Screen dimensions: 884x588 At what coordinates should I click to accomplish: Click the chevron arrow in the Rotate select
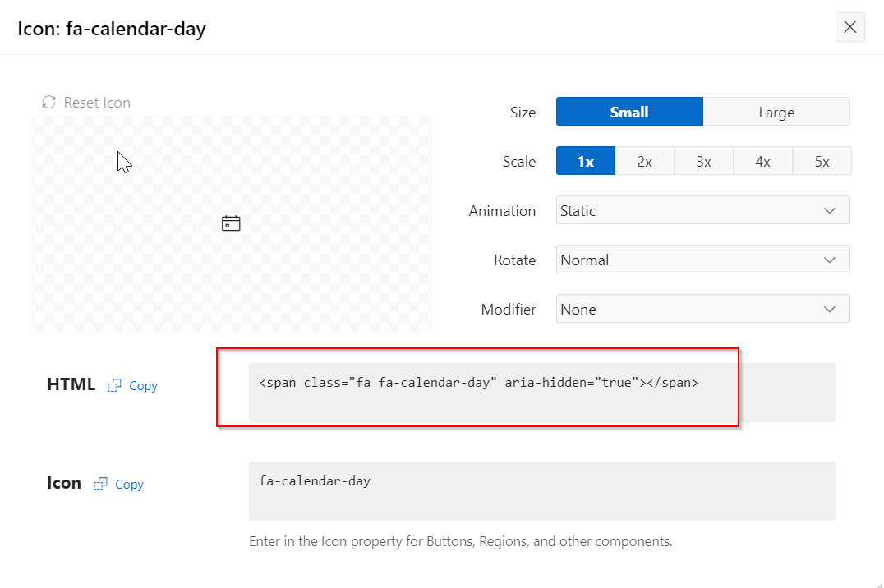829,260
